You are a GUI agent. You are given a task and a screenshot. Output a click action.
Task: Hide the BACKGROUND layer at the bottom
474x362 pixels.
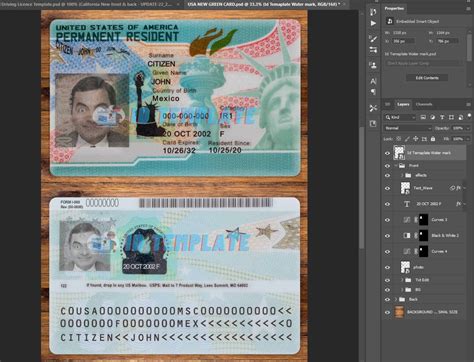[387, 312]
